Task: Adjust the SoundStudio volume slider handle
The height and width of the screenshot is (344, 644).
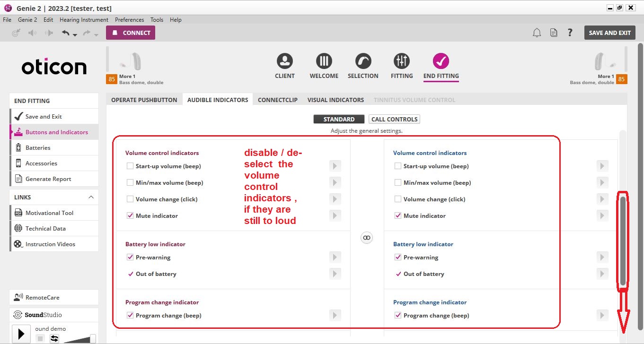Action: [x=93, y=338]
